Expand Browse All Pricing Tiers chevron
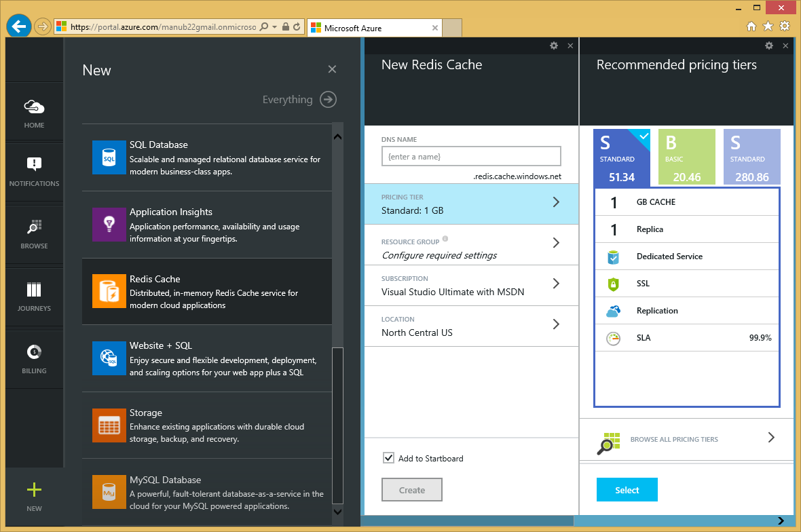 point(771,438)
